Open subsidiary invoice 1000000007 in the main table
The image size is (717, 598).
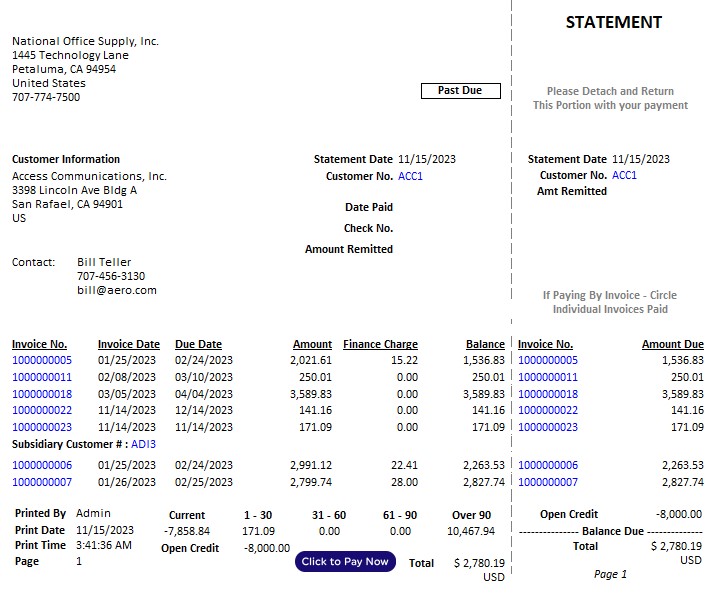point(42,482)
